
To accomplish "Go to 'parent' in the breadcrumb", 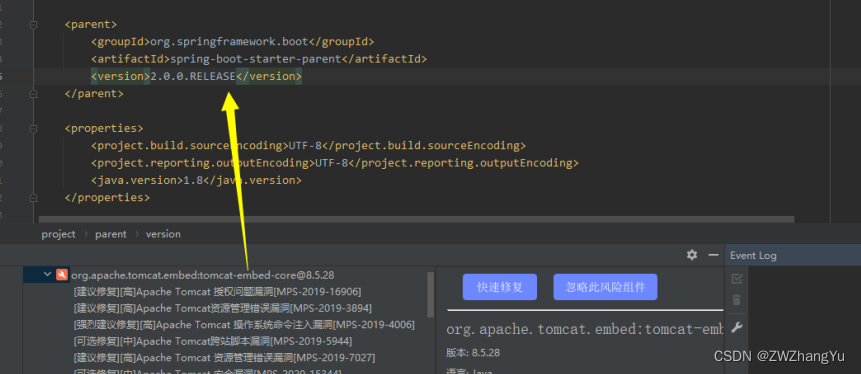I will [x=110, y=234].
